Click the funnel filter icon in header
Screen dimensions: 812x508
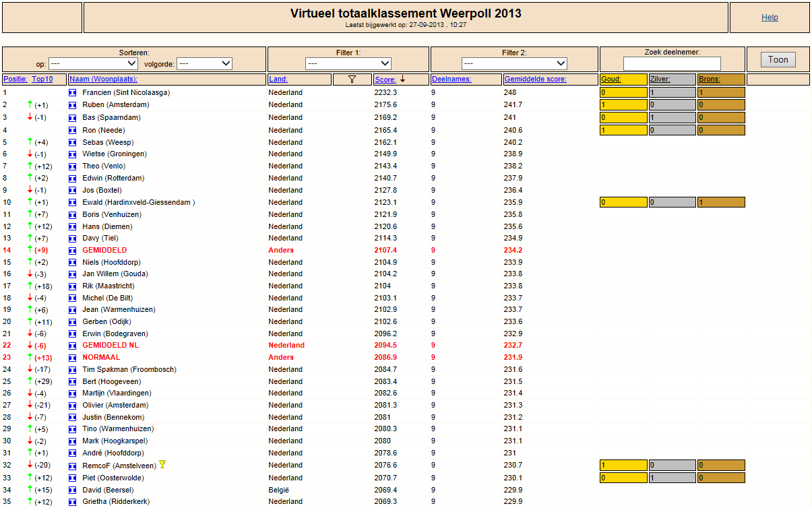click(x=352, y=80)
